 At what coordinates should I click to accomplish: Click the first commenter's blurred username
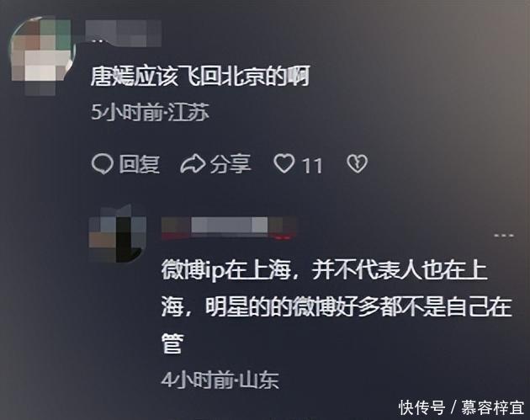pyautogui.click(x=123, y=33)
